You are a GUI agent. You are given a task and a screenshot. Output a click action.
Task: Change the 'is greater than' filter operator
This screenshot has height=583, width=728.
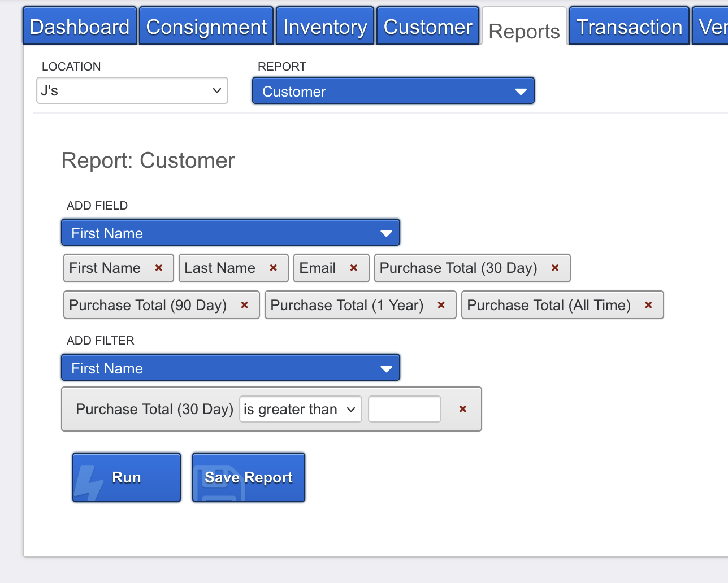coord(301,409)
